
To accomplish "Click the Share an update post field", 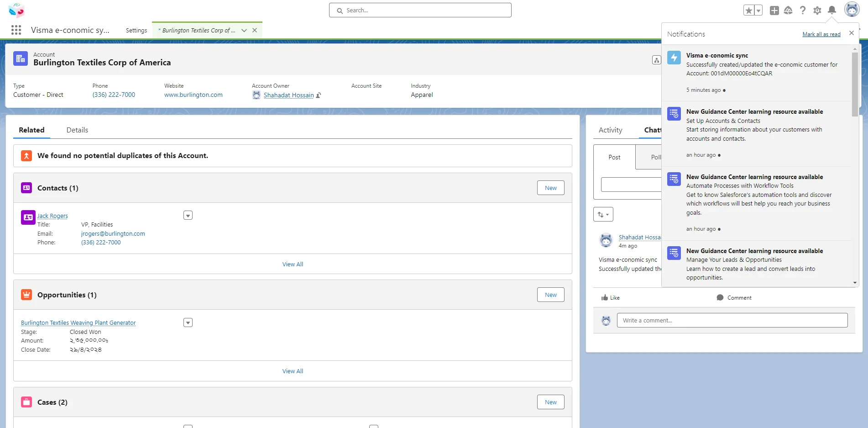I will coord(631,185).
